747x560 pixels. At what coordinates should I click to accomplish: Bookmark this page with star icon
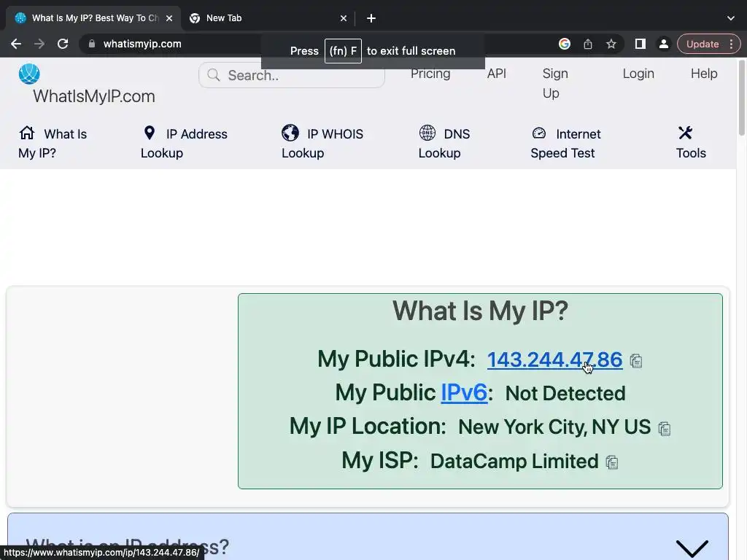point(611,44)
